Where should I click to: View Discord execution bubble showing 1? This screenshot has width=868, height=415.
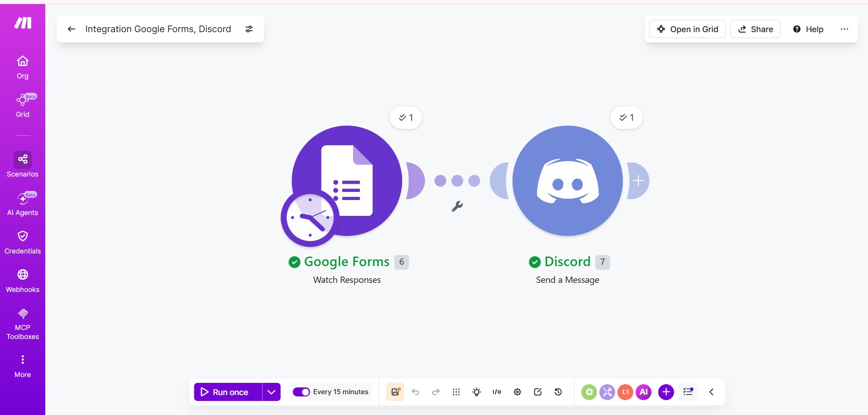(x=627, y=118)
